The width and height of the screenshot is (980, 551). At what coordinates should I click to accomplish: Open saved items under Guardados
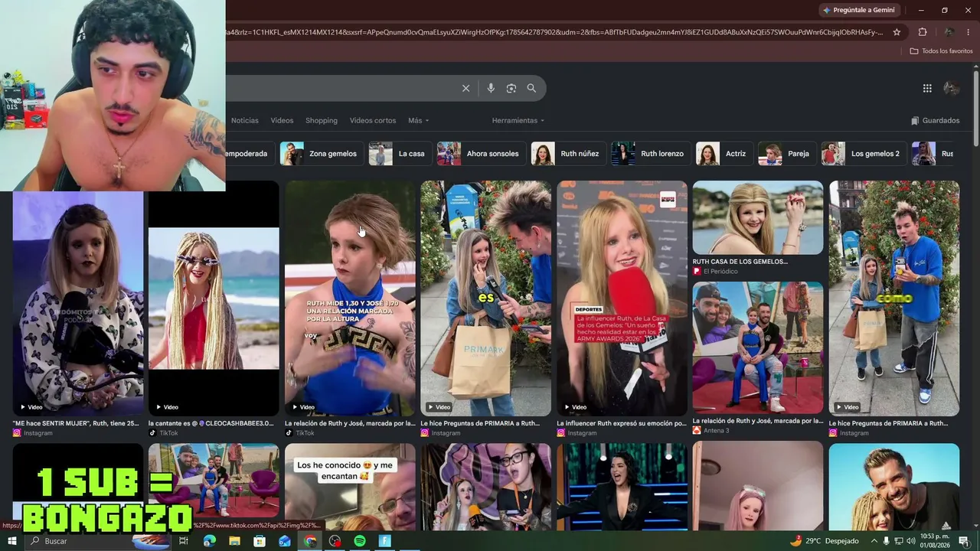[x=935, y=120]
